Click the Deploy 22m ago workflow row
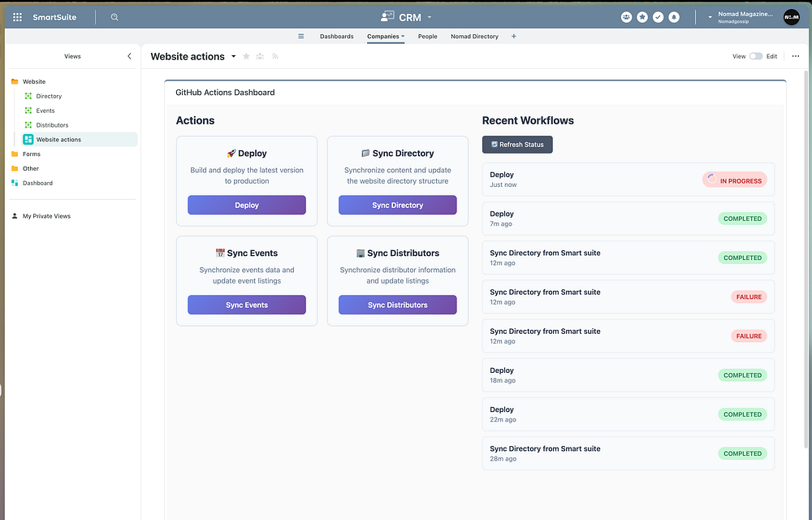 pyautogui.click(x=628, y=414)
